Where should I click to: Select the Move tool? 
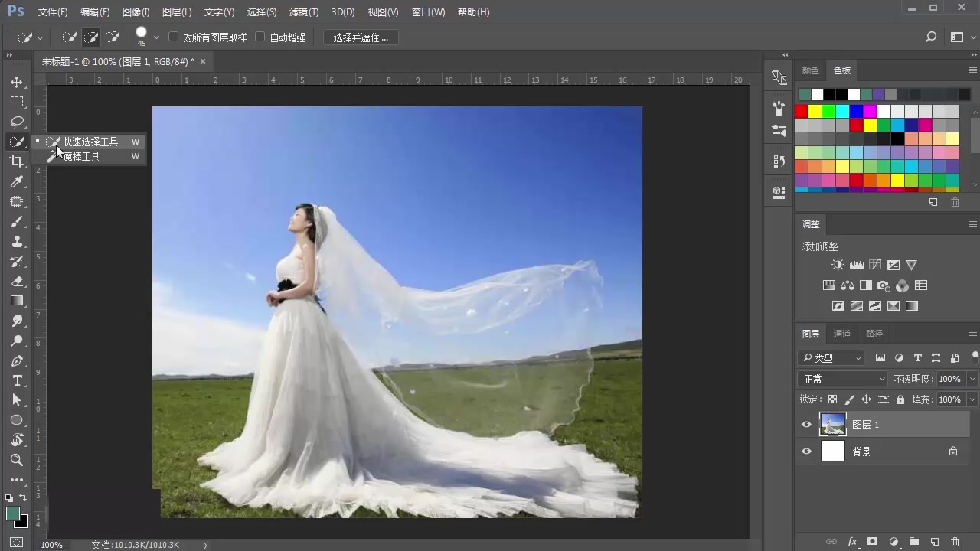(17, 82)
